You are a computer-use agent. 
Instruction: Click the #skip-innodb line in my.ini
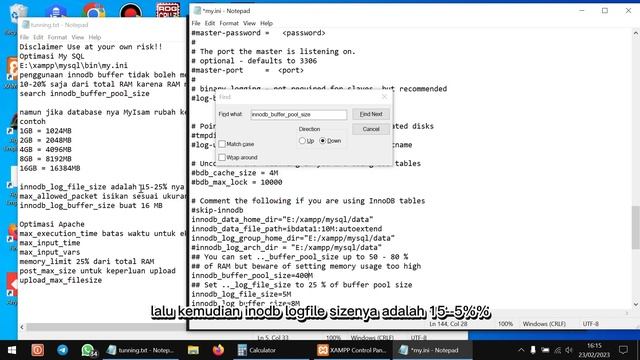click(x=217, y=210)
